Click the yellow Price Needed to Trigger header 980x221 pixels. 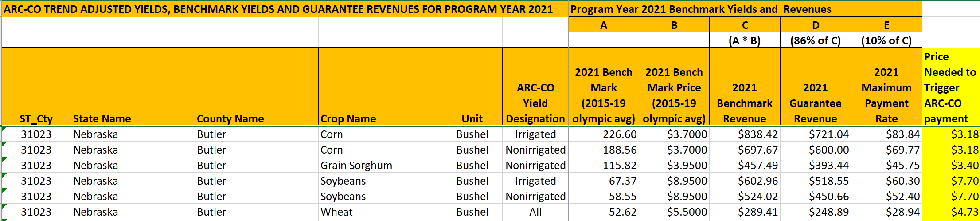(x=950, y=87)
